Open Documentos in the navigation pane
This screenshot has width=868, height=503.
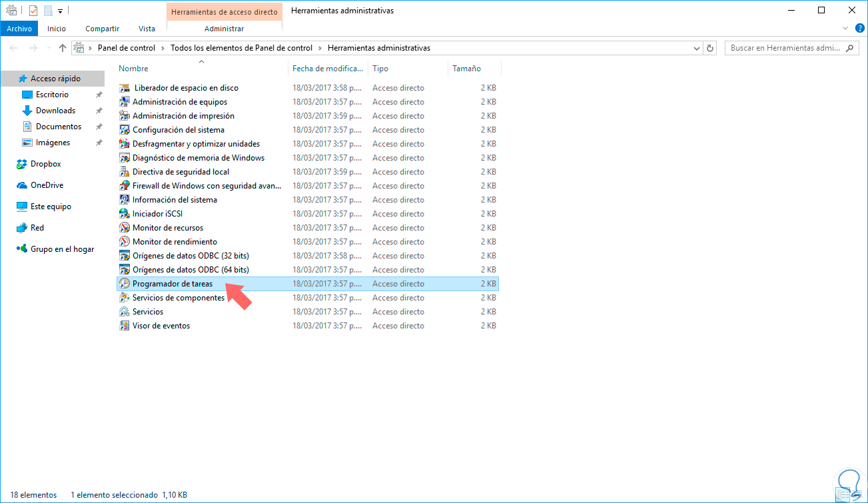pyautogui.click(x=53, y=127)
